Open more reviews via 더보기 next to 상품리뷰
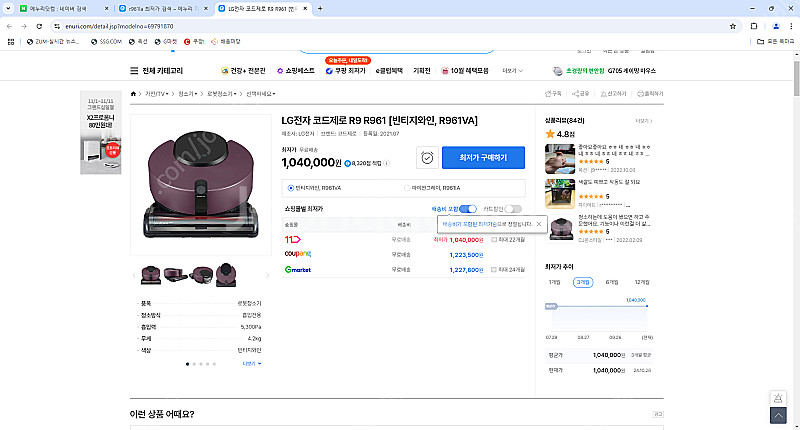The image size is (800, 430). 643,121
